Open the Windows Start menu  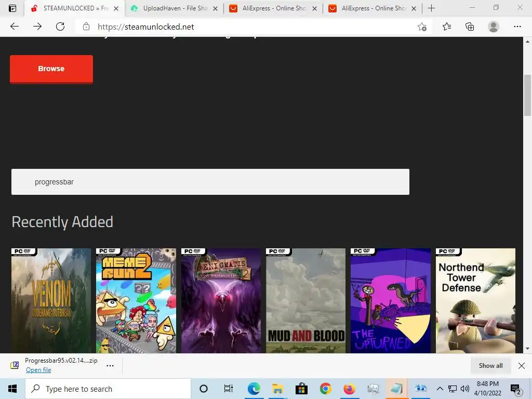(12, 389)
